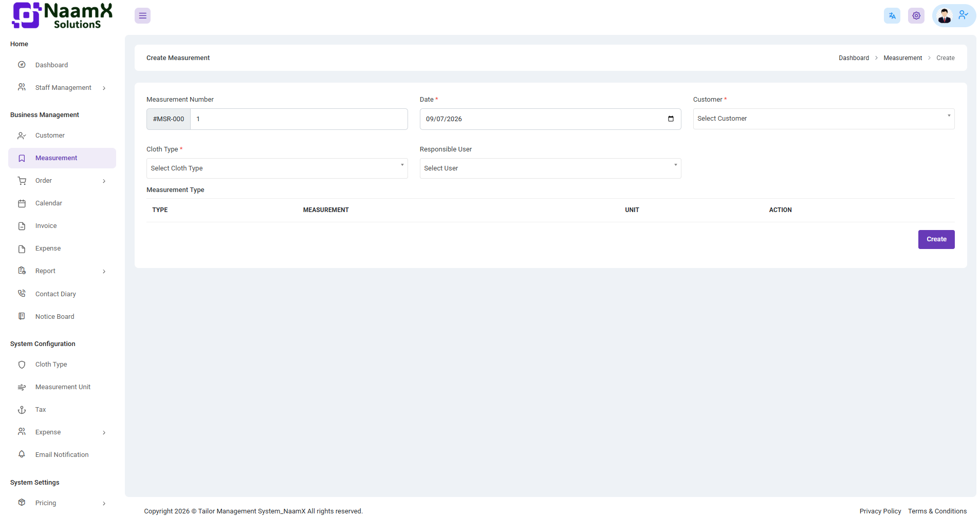
Task: Click the Staff Management people icon
Action: [x=22, y=87]
